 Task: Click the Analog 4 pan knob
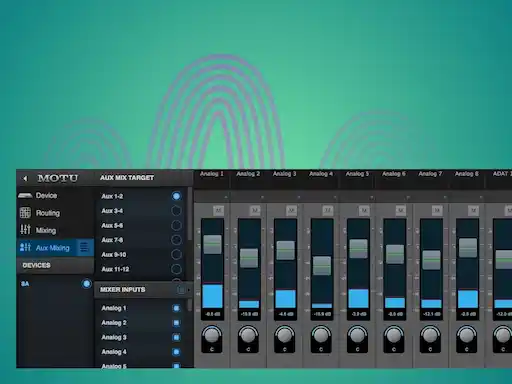pyautogui.click(x=321, y=336)
